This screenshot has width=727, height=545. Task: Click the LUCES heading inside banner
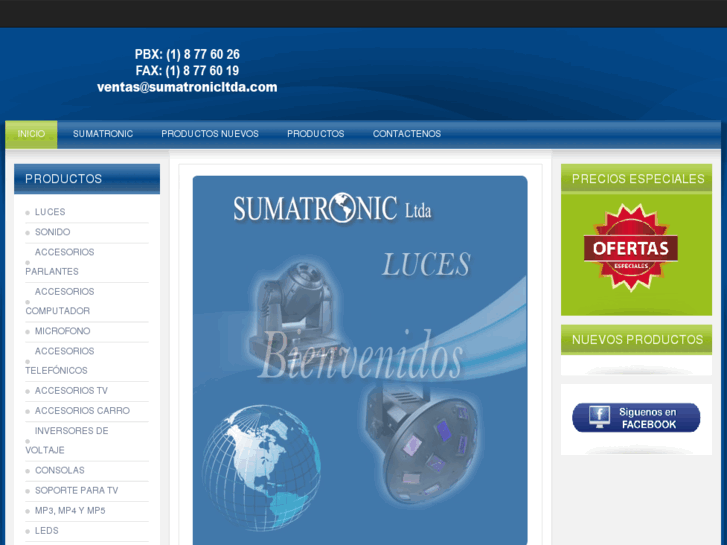427,265
